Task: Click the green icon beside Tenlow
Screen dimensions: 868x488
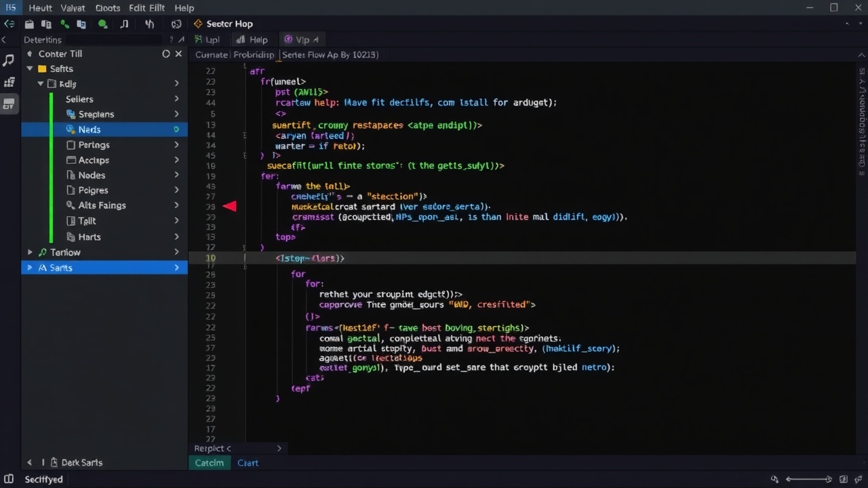Action: coord(43,252)
